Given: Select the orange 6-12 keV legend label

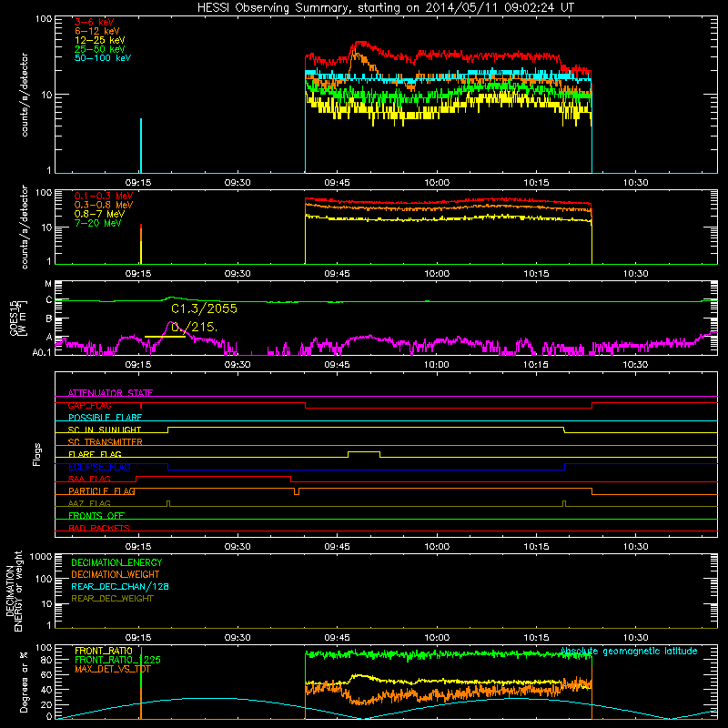Looking at the screenshot, I should coord(97,31).
